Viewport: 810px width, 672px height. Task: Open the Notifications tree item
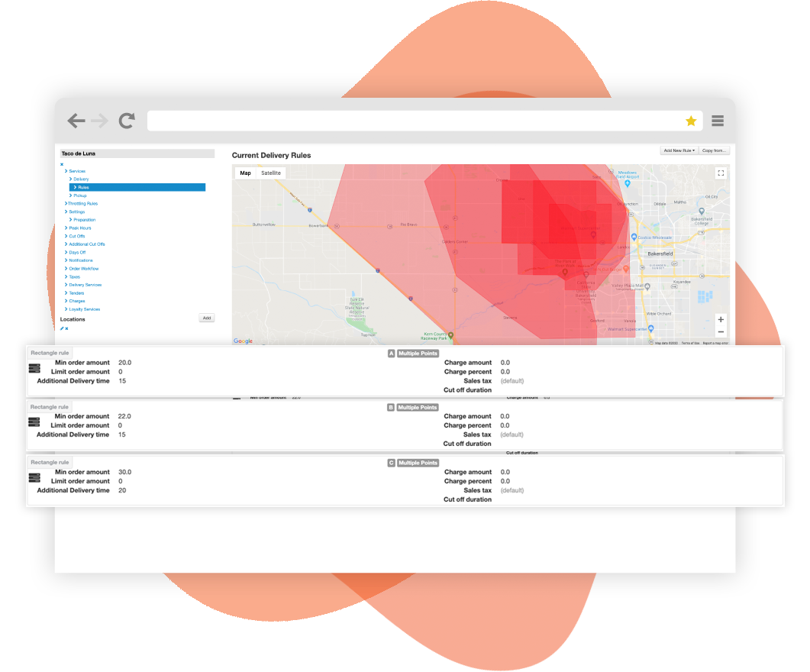click(x=81, y=260)
